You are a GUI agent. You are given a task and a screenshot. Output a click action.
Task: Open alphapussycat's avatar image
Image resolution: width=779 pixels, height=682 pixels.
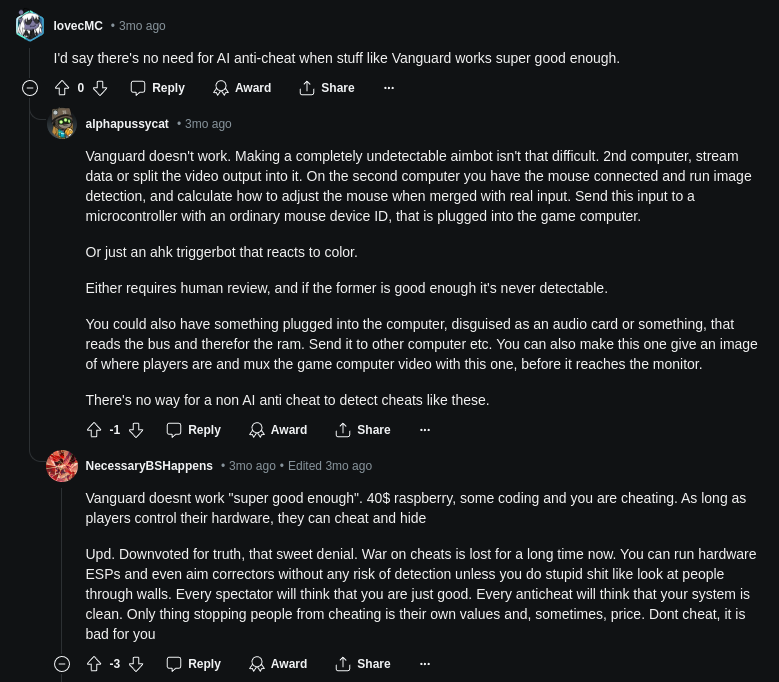(62, 124)
